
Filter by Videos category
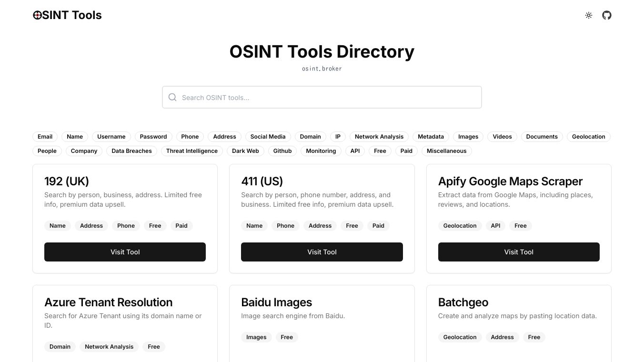(502, 137)
